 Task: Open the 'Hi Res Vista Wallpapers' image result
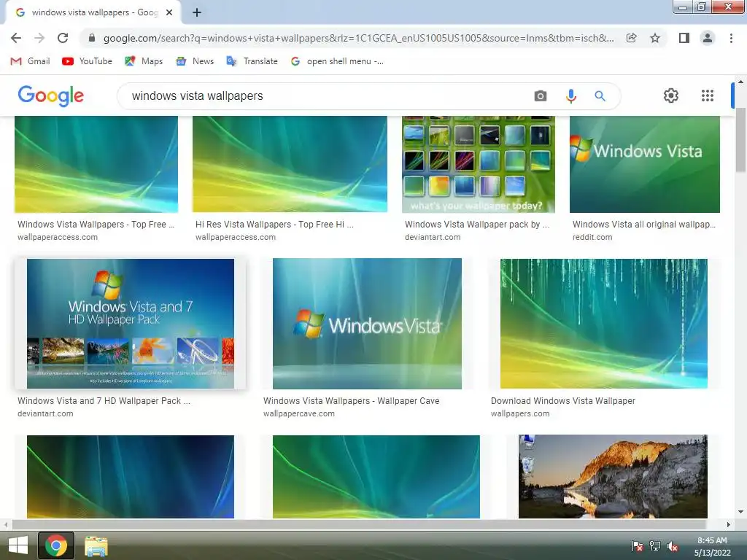[290, 164]
